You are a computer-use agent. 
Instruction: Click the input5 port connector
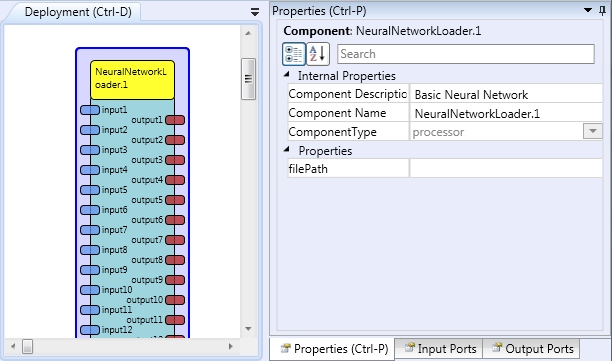click(x=90, y=190)
